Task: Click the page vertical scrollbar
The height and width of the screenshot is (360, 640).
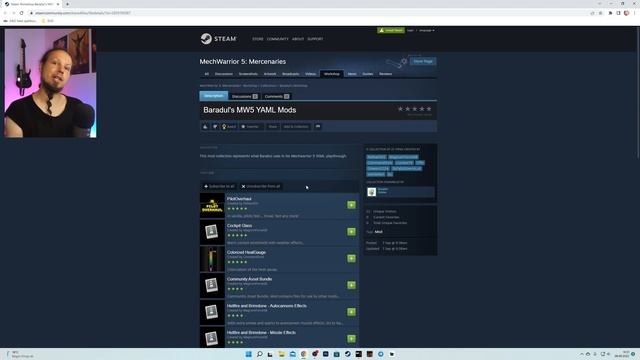Action: tap(638, 92)
